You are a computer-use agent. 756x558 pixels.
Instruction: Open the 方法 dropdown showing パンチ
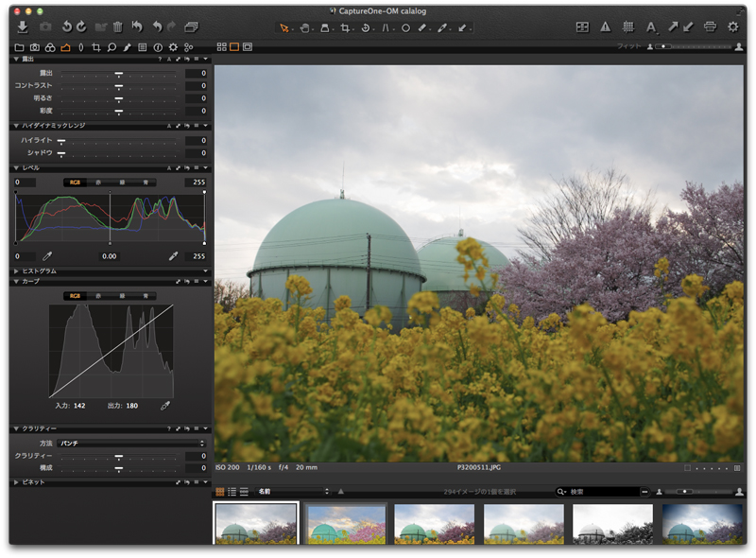pyautogui.click(x=131, y=443)
